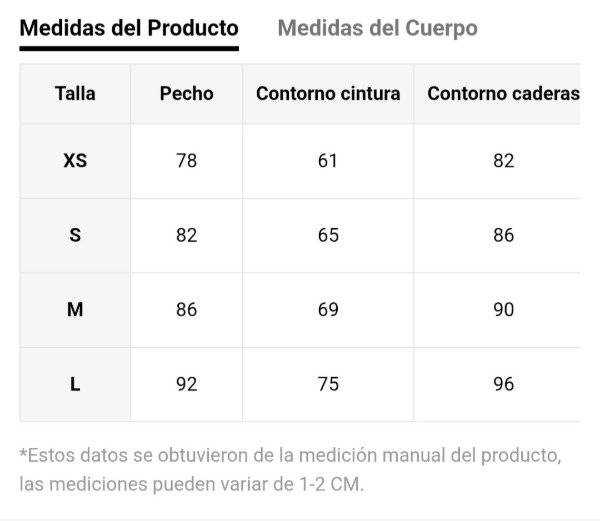600x521 pixels.
Task: Select the Contorno cintura column header
Action: [x=328, y=94]
